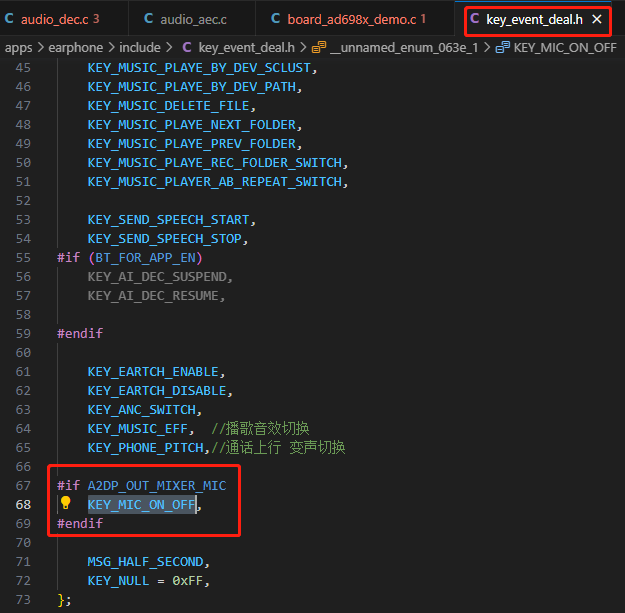
Task: Click the #endif directive on line 59
Action: point(80,334)
